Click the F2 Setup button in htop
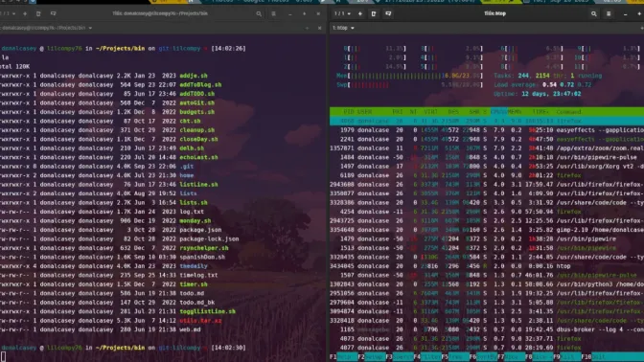 tap(371, 357)
